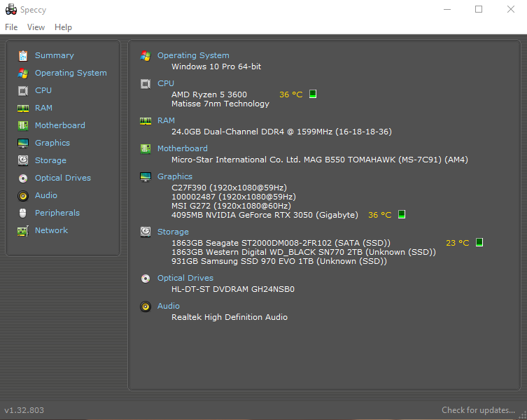Image resolution: width=527 pixels, height=420 pixels.
Task: Click the Graphics monitor icon in main panel
Action: [146, 176]
